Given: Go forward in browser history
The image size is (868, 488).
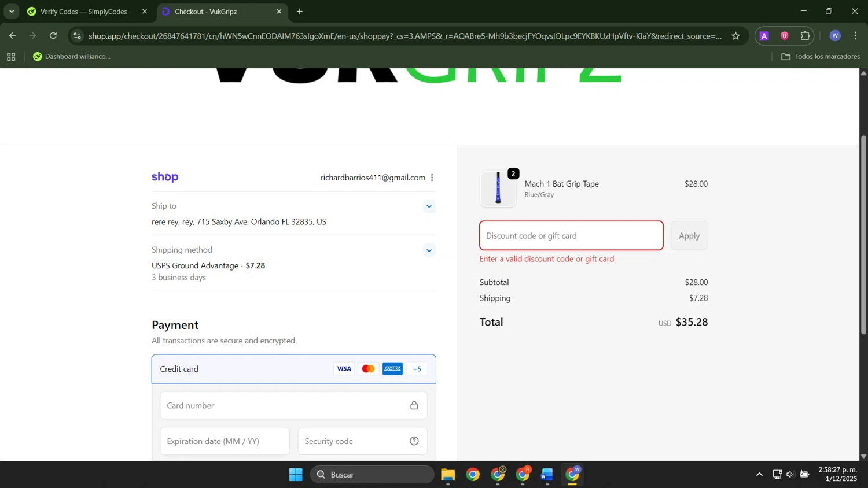Looking at the screenshot, I should coord(32,36).
